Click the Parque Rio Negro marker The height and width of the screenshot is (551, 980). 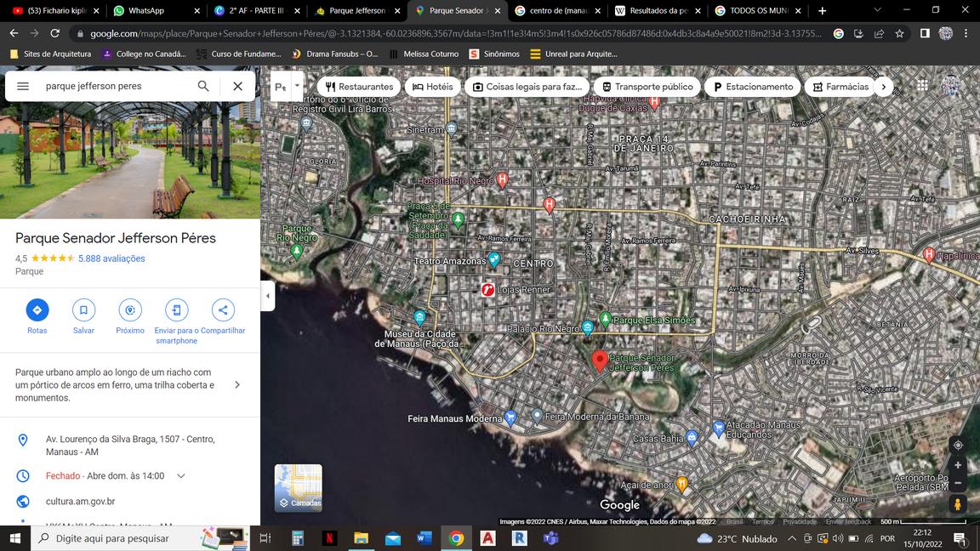297,251
